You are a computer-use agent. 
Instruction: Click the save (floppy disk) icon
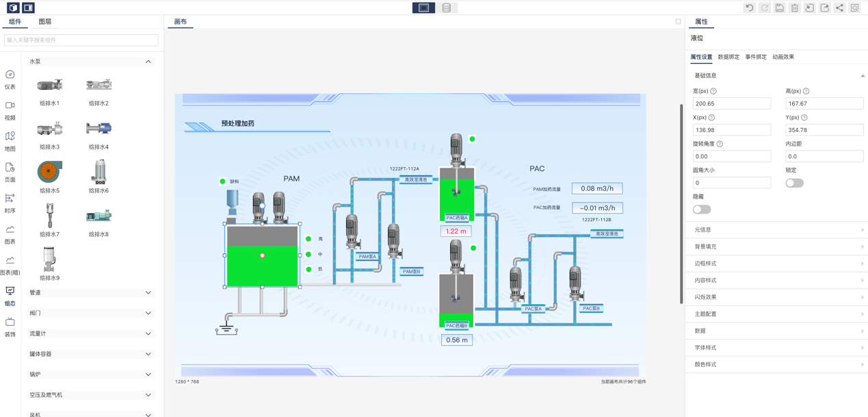tap(780, 8)
